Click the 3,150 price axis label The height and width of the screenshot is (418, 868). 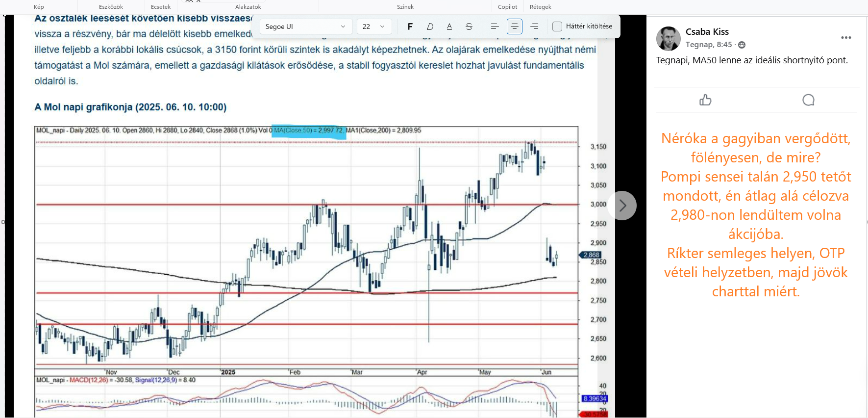tap(598, 147)
